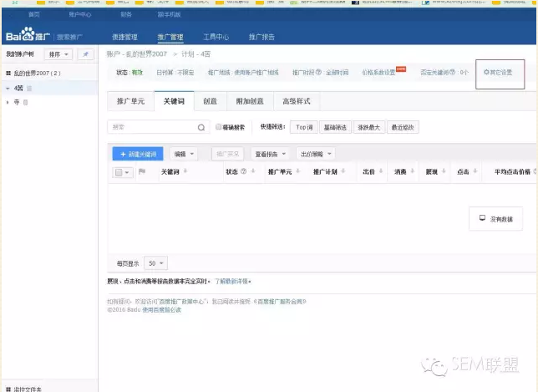The height and width of the screenshot is (392, 538).
Task: Select 推广管理 in the main navigation
Action: click(170, 37)
